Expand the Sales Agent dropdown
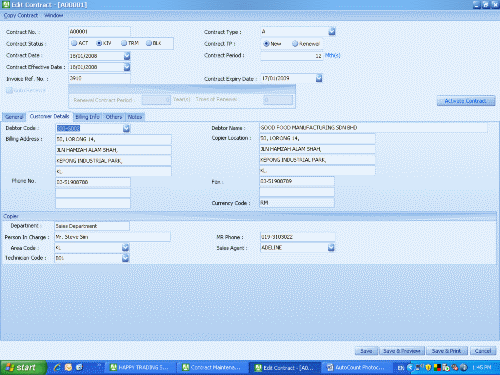Image resolution: width=500 pixels, height=375 pixels. (x=331, y=247)
